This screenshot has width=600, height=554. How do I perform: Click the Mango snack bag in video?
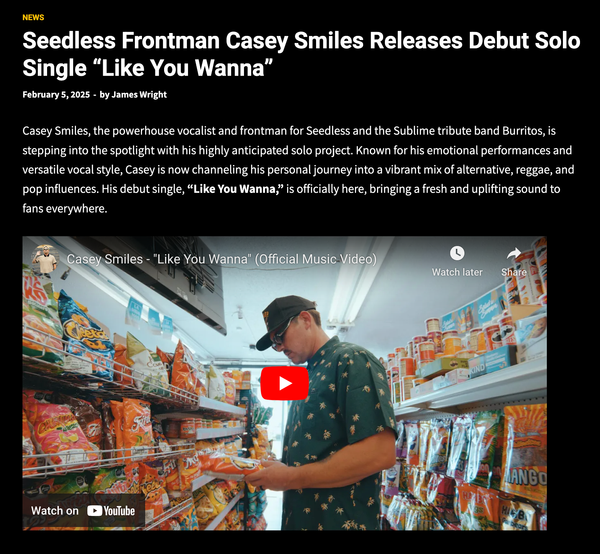524,453
